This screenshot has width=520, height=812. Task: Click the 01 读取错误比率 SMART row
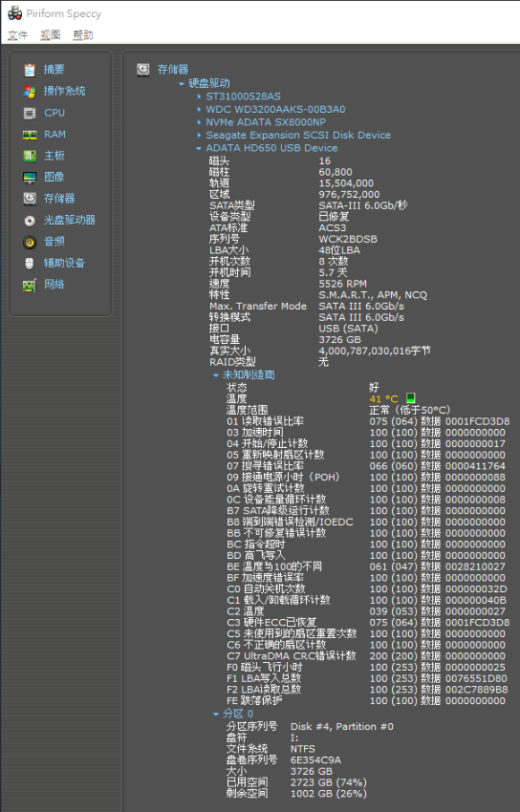point(368,421)
